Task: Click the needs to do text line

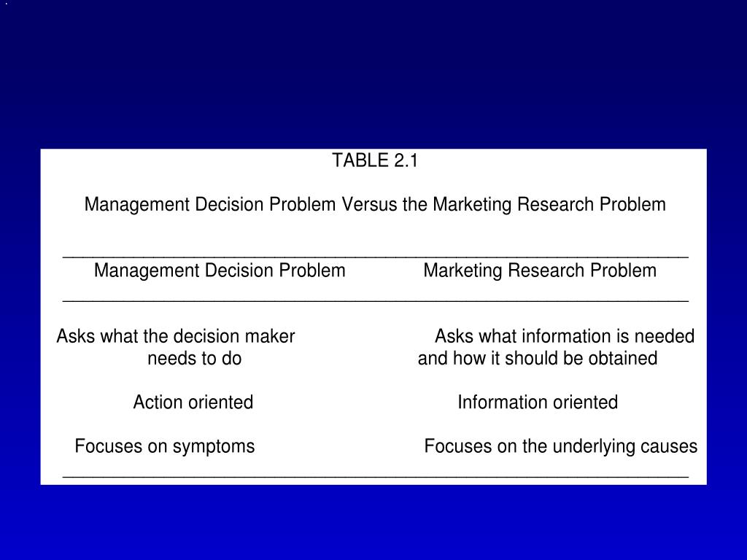Action: coord(194,358)
